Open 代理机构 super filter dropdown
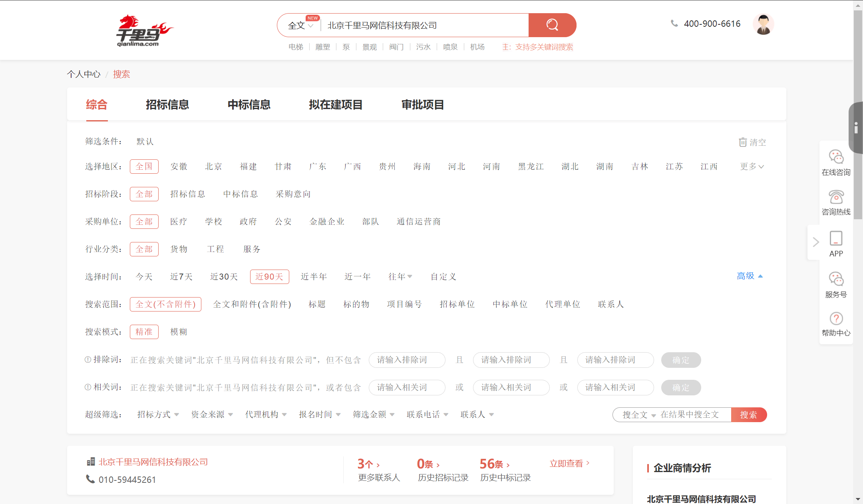 tap(266, 415)
